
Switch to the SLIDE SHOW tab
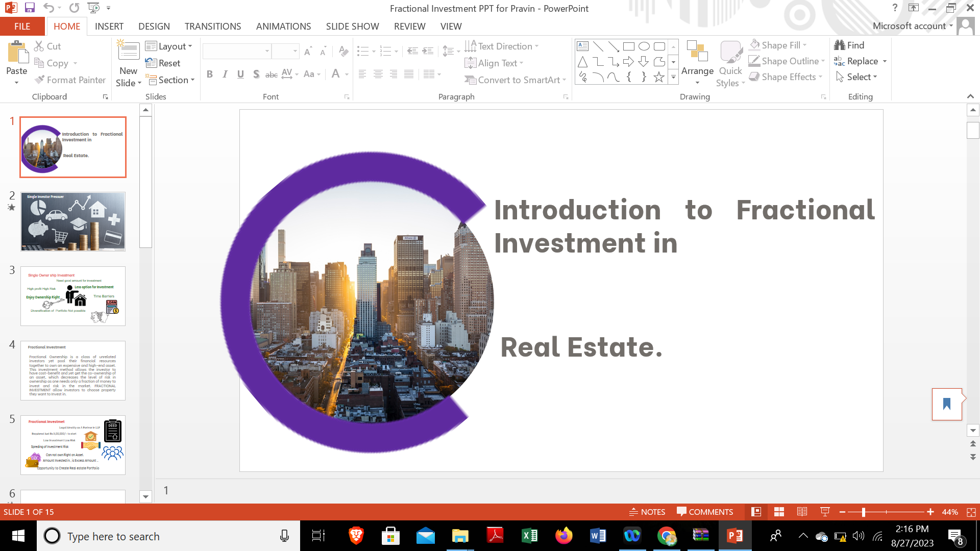352,26
